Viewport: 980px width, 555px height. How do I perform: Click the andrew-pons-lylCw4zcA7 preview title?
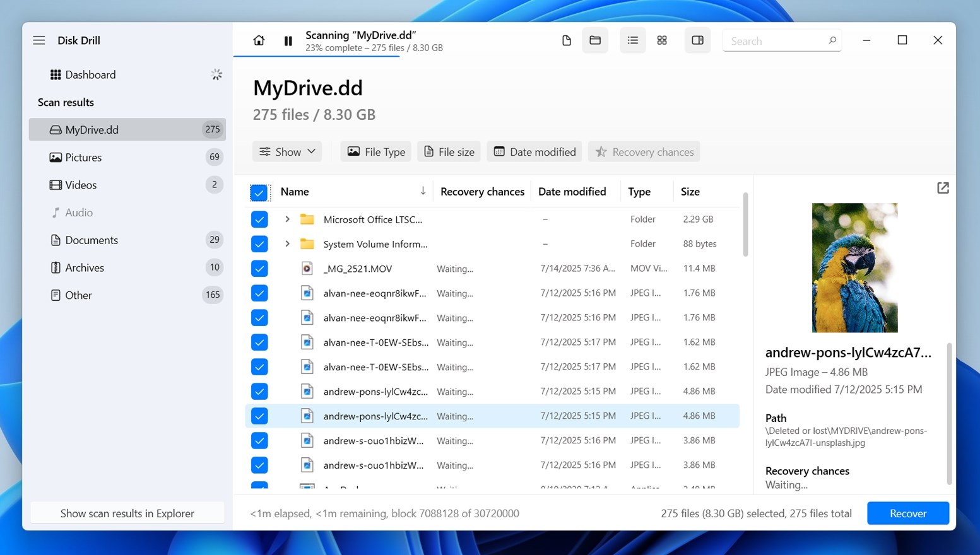click(848, 353)
